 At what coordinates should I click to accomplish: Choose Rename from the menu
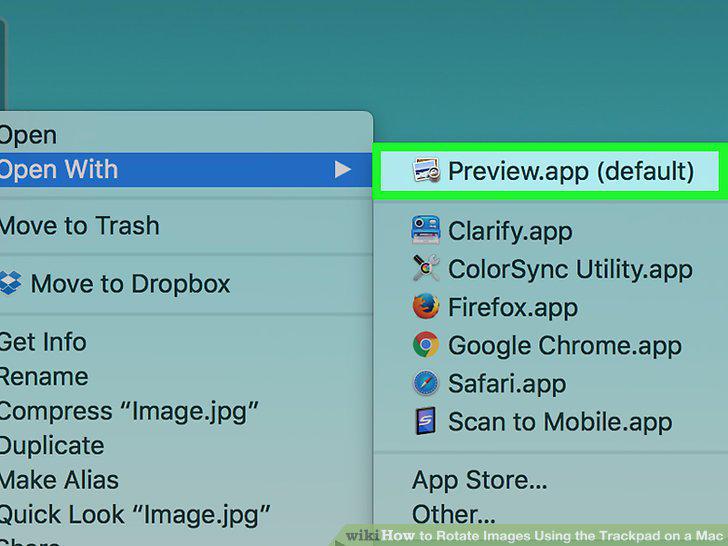[186, 377]
